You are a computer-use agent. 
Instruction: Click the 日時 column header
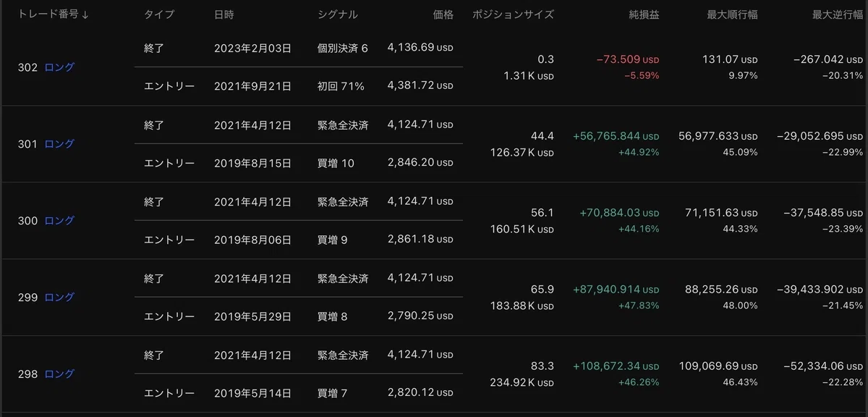coord(224,14)
